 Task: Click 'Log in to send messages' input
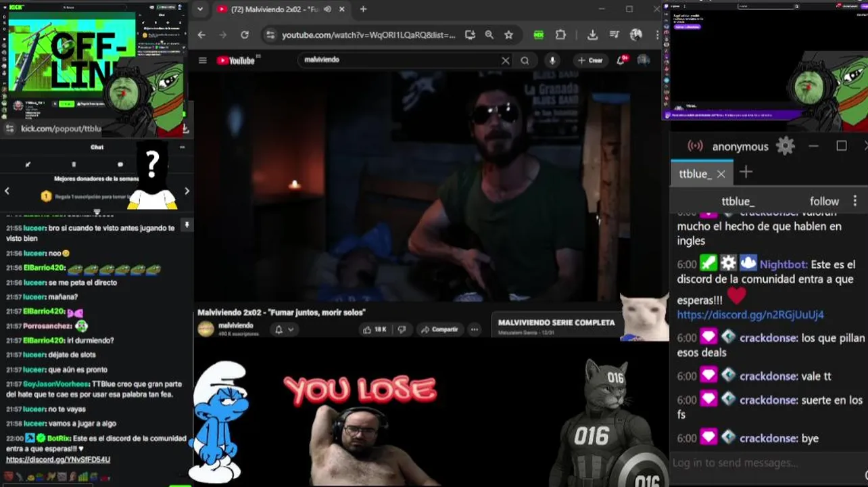(766, 463)
